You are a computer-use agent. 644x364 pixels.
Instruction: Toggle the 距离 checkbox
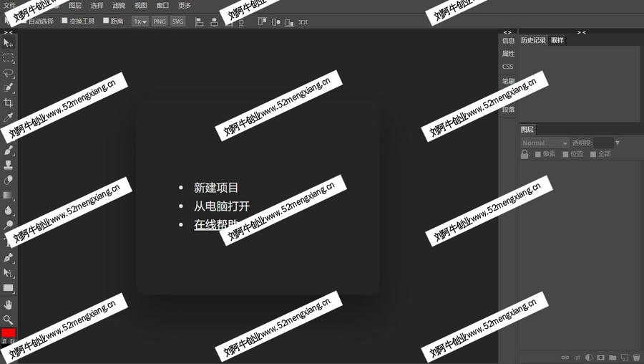tap(106, 21)
